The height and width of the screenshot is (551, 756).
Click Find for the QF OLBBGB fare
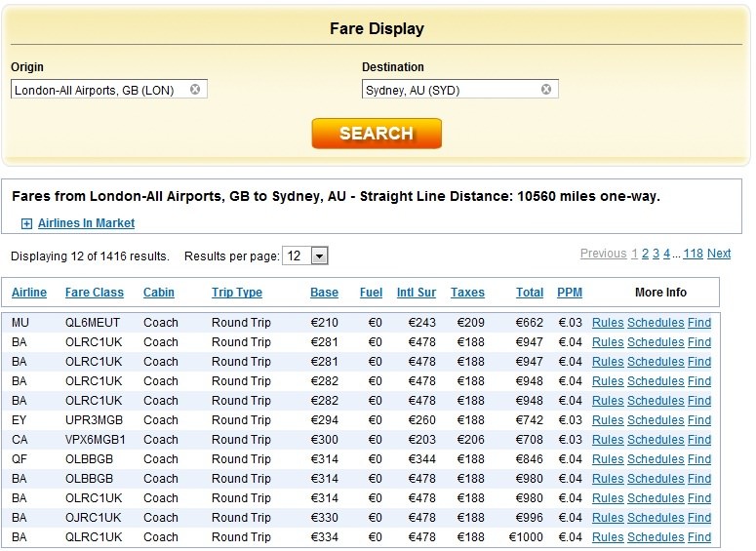[x=699, y=459]
